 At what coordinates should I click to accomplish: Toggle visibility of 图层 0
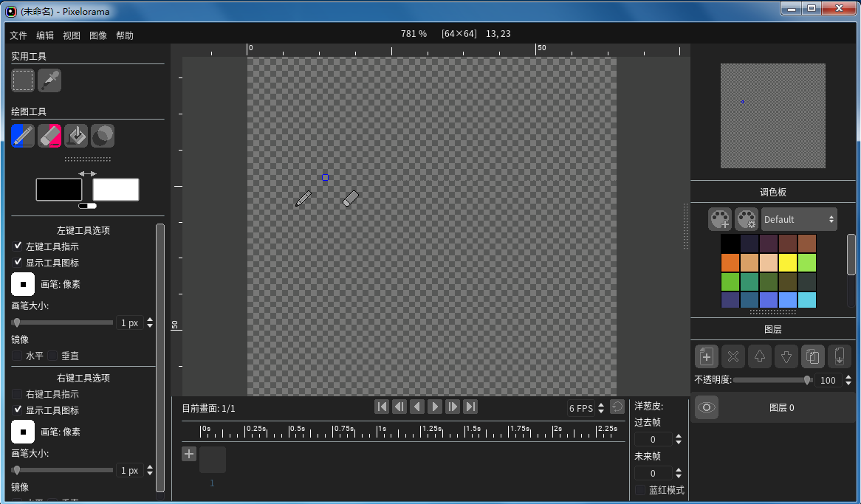pos(706,407)
